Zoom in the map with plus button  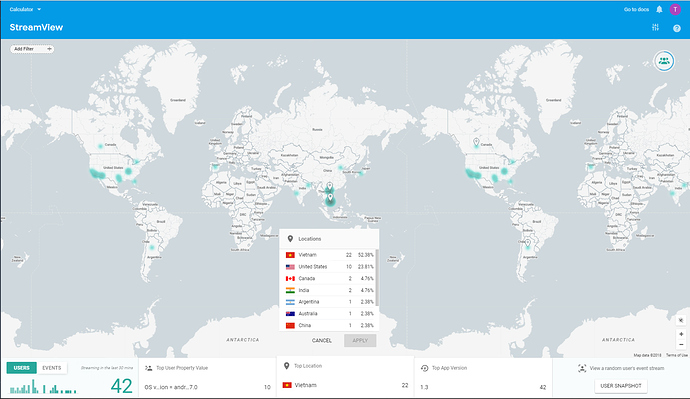click(681, 334)
